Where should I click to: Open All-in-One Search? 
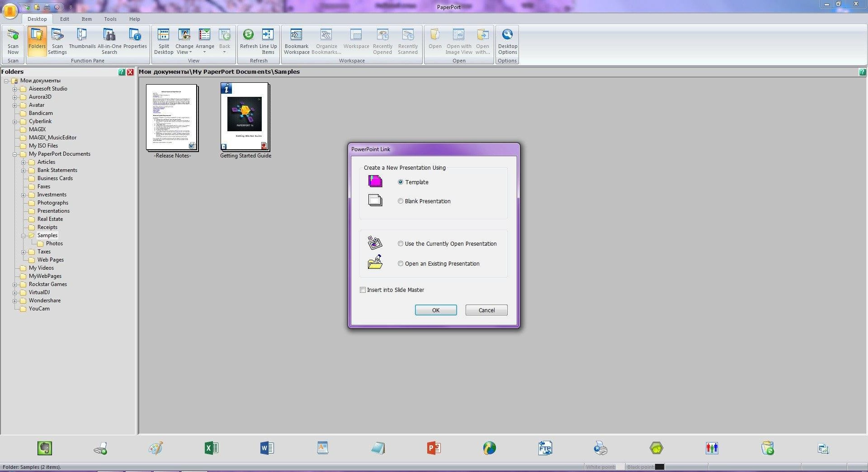(x=109, y=41)
